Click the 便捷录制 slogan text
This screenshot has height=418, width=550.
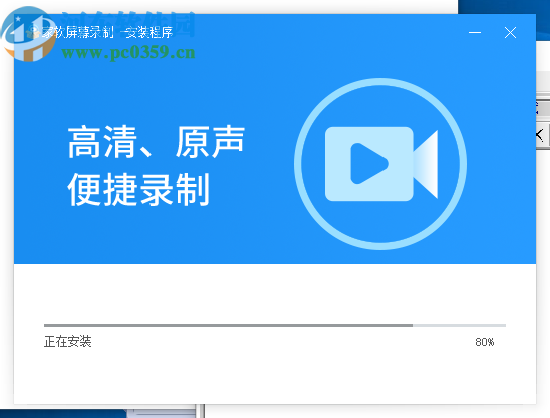coord(139,189)
